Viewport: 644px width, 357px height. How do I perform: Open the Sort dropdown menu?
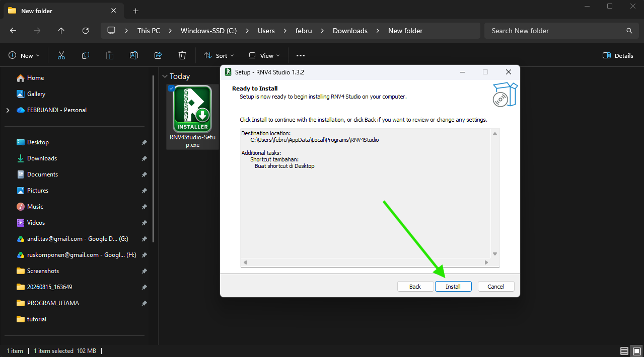click(x=219, y=55)
